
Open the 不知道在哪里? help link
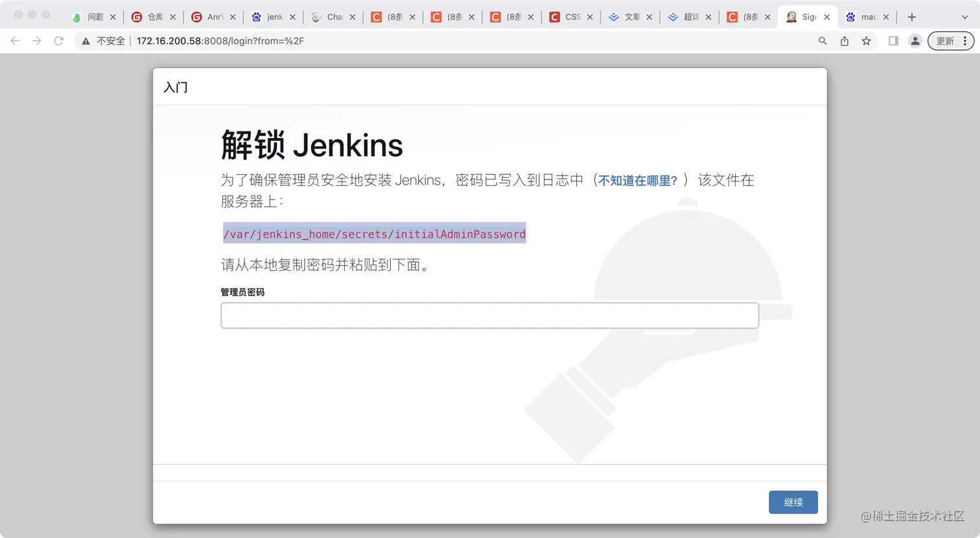point(638,181)
